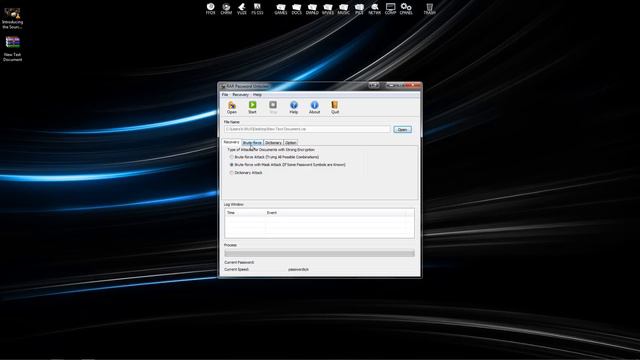This screenshot has width=640, height=360.
Task: Open the Help menu in menu bar
Action: [257, 95]
